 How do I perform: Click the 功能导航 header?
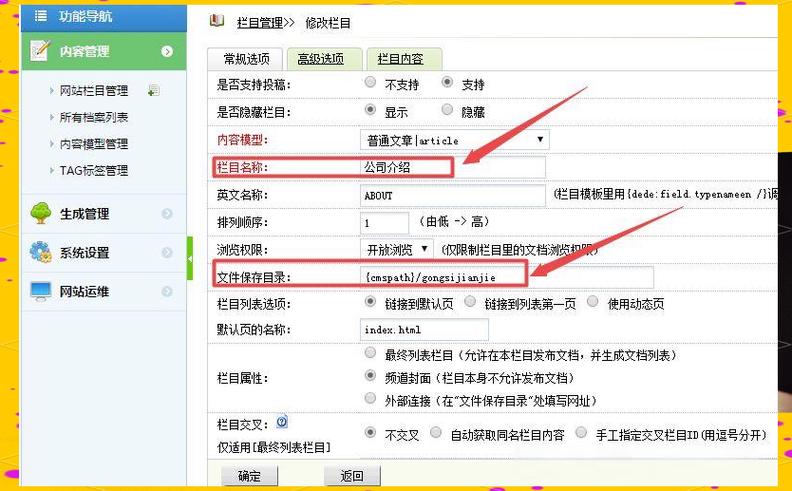coord(104,16)
